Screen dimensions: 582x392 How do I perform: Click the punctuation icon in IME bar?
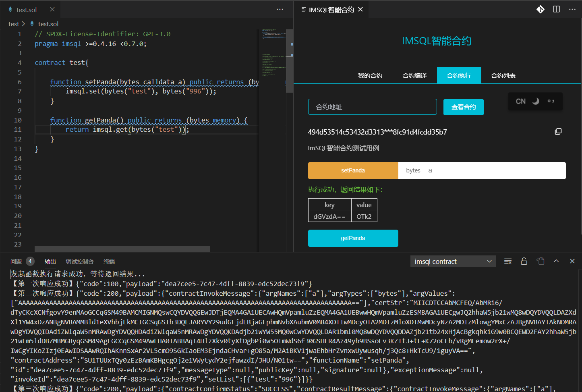point(551,102)
